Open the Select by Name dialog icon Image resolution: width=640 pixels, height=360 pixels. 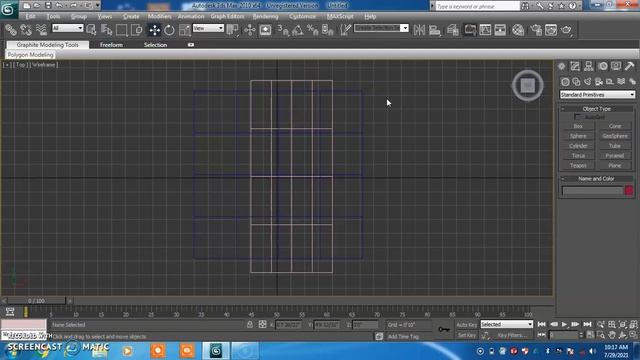[x=107, y=30]
